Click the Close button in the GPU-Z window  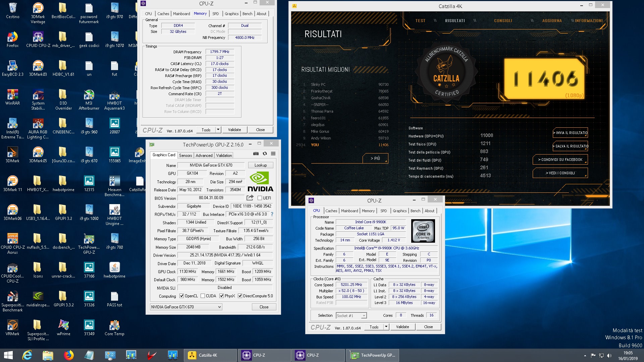[264, 307]
